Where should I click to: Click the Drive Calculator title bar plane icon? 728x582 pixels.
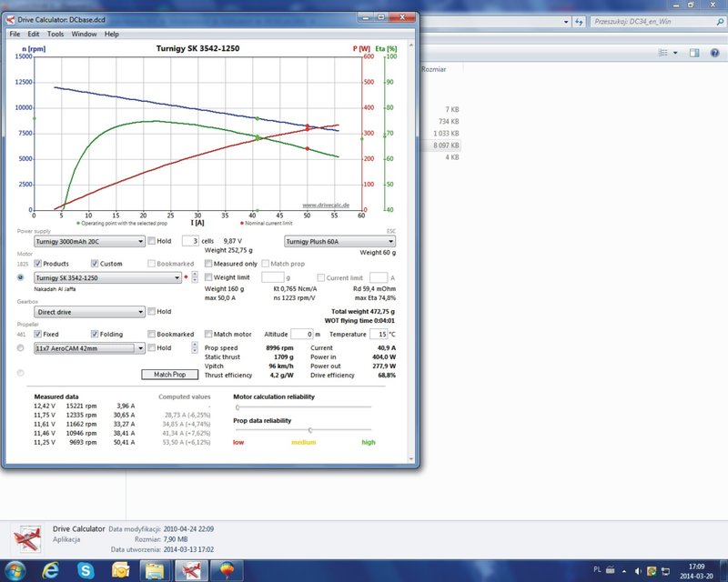pyautogui.click(x=10, y=19)
